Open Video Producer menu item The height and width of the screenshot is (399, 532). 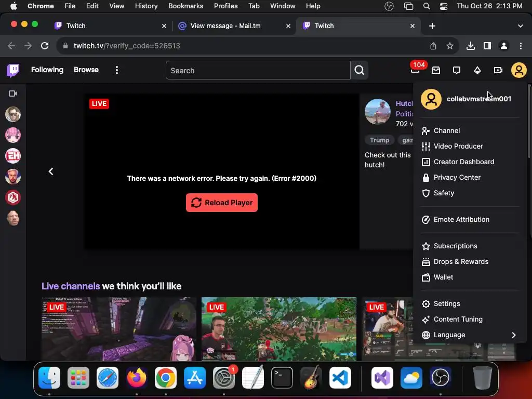tap(470, 146)
